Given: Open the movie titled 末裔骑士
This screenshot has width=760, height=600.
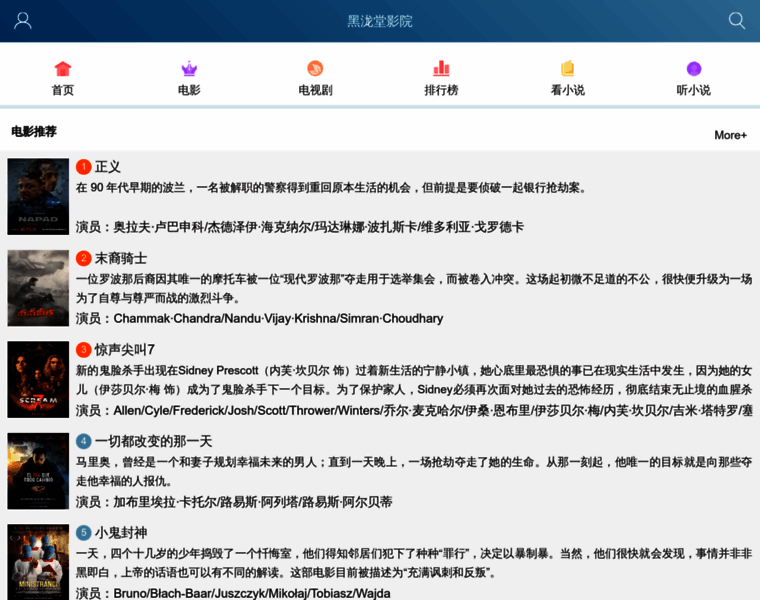Looking at the screenshot, I should click(121, 258).
